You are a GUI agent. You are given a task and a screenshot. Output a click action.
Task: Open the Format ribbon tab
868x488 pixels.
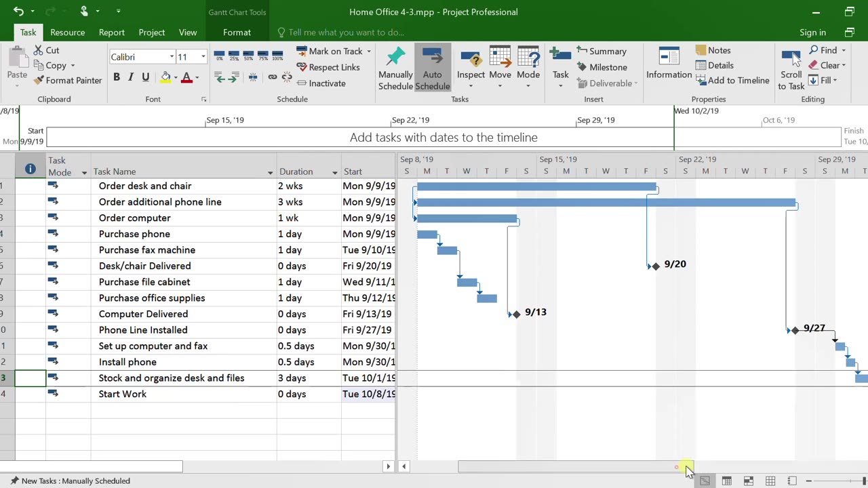point(237,32)
